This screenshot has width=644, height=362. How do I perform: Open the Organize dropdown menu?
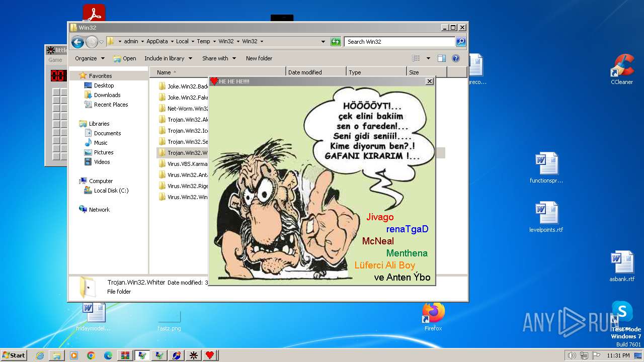(x=90, y=58)
